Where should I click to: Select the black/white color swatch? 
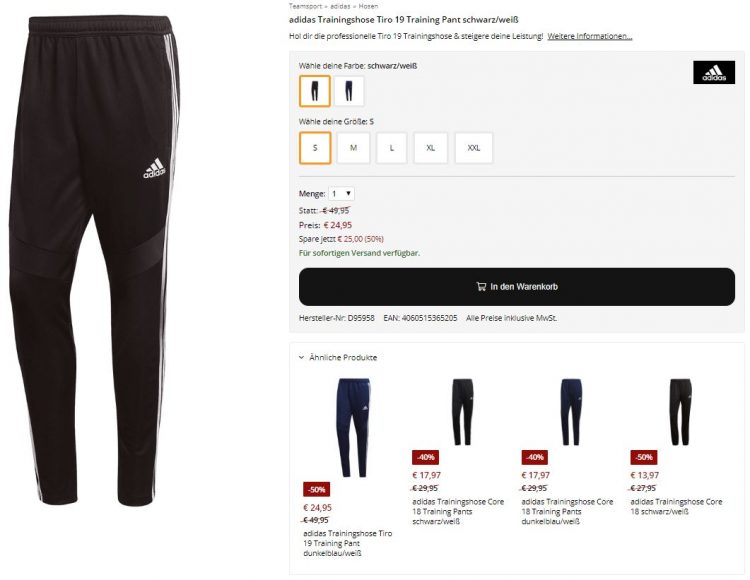click(x=315, y=91)
